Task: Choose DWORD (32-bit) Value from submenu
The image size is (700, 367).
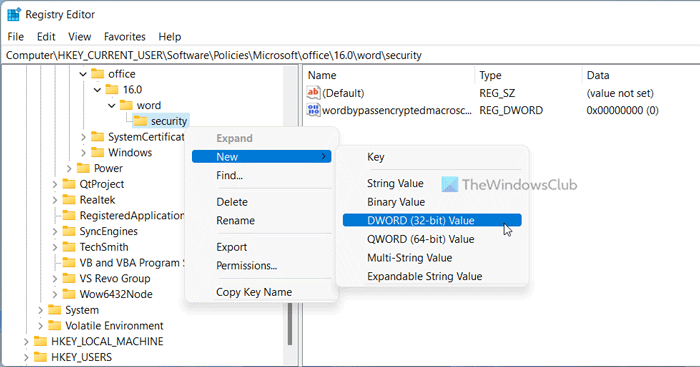Action: [432, 220]
